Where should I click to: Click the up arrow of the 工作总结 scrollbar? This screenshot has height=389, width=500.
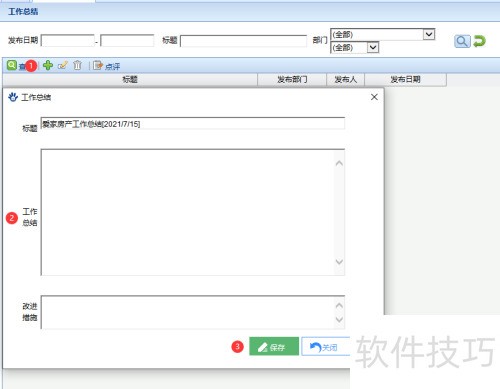coord(339,163)
